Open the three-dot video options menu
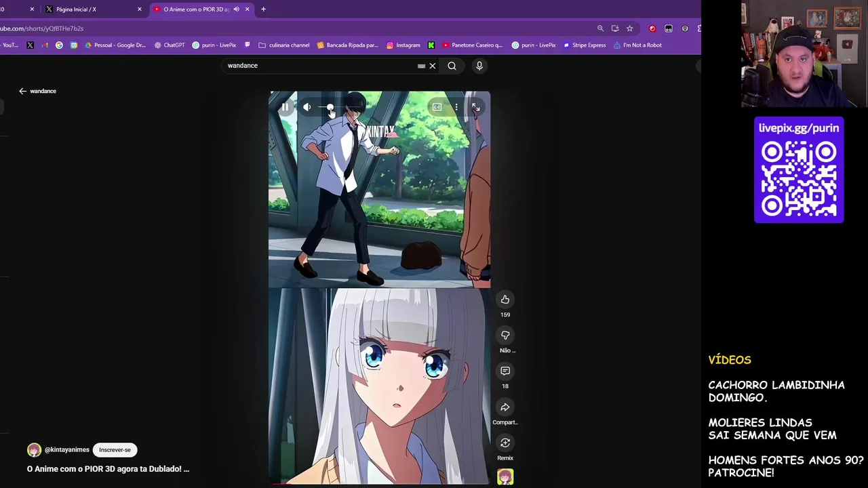This screenshot has width=868, height=488. (456, 107)
